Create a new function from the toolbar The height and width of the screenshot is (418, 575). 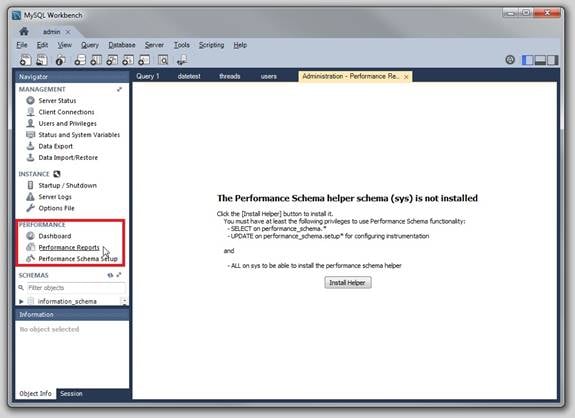pyautogui.click(x=144, y=60)
